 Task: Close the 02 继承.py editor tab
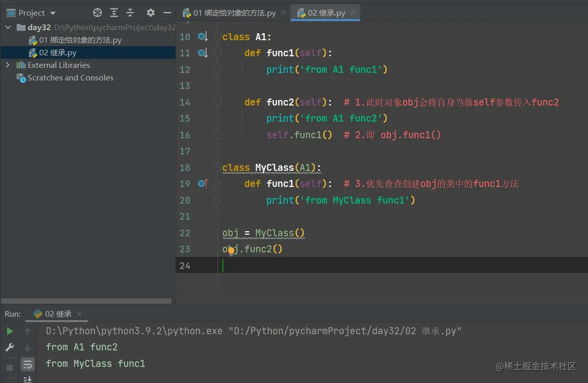click(x=352, y=13)
